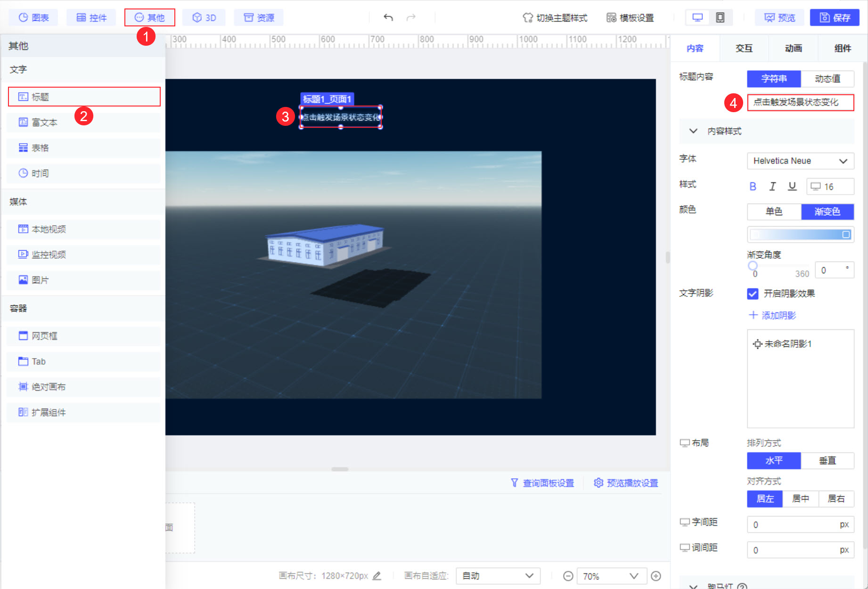Image resolution: width=868 pixels, height=589 pixels.
Task: Toggle underline text style
Action: point(792,187)
